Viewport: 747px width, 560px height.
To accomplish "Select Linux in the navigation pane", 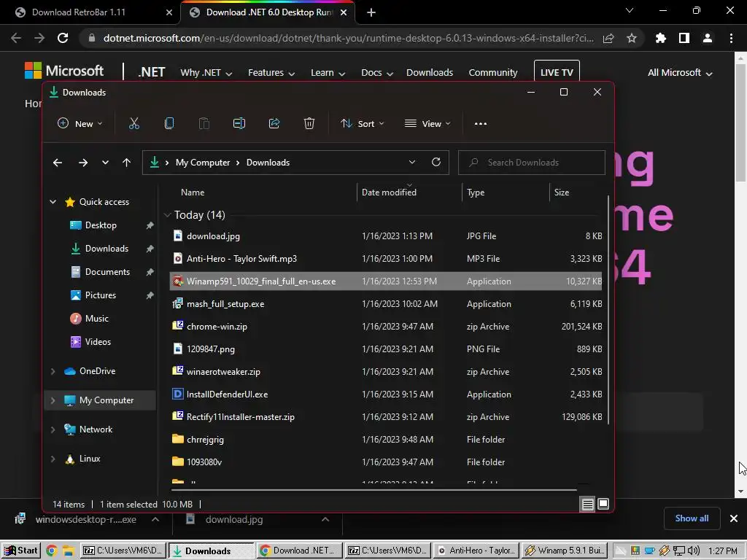I will 90,459.
